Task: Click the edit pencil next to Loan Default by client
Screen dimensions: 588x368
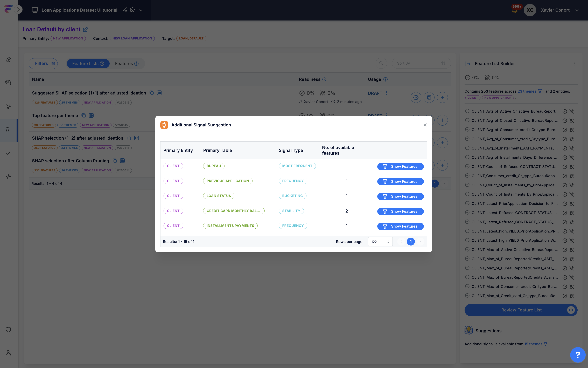Action: tap(86, 29)
